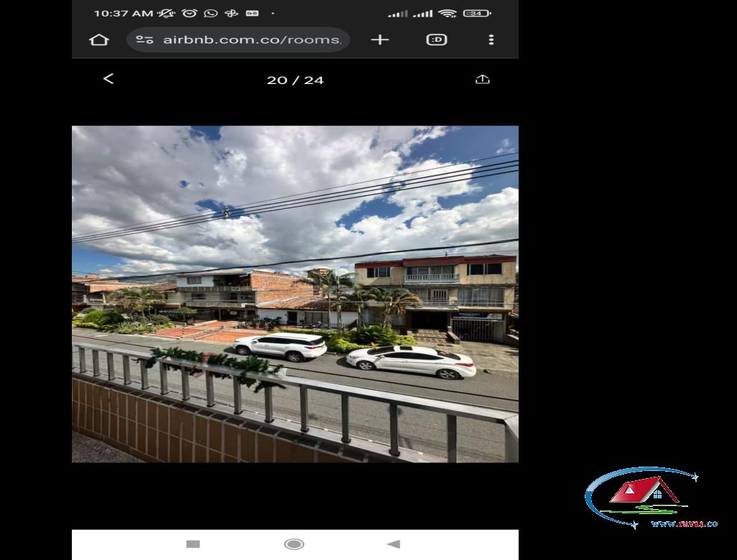Viewport: 737px width, 560px height.
Task: Open the three-dot browser menu
Action: click(491, 40)
